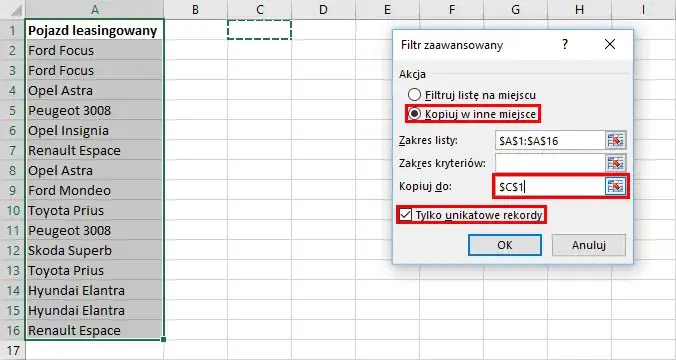The width and height of the screenshot is (676, 360).
Task: Cancel the dialog with Anuluj
Action: click(589, 245)
